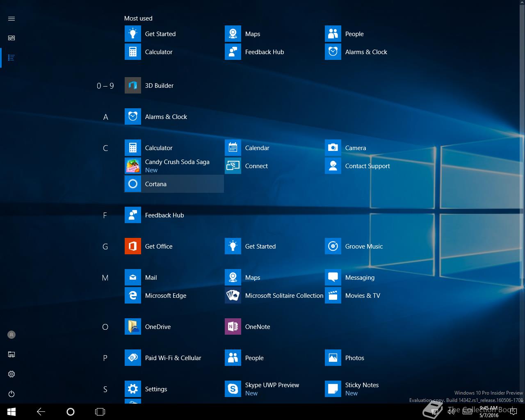Expand the hamburger menu in the sidebar
The height and width of the screenshot is (420, 525).
tap(11, 18)
